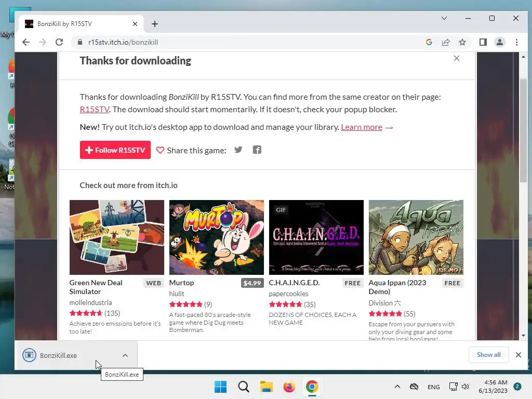Open Green New Deal Simulator thumbnail
The width and height of the screenshot is (532, 399).
tap(117, 237)
